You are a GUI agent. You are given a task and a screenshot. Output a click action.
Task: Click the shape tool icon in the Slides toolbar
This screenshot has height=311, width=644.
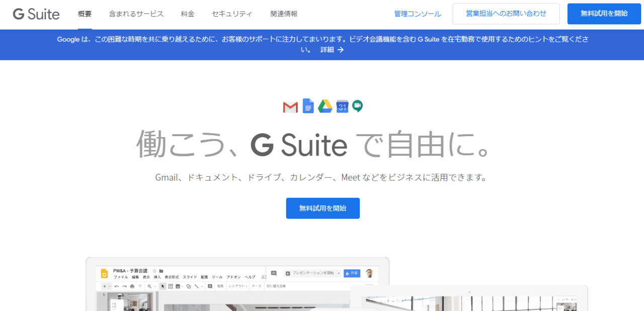189,286
